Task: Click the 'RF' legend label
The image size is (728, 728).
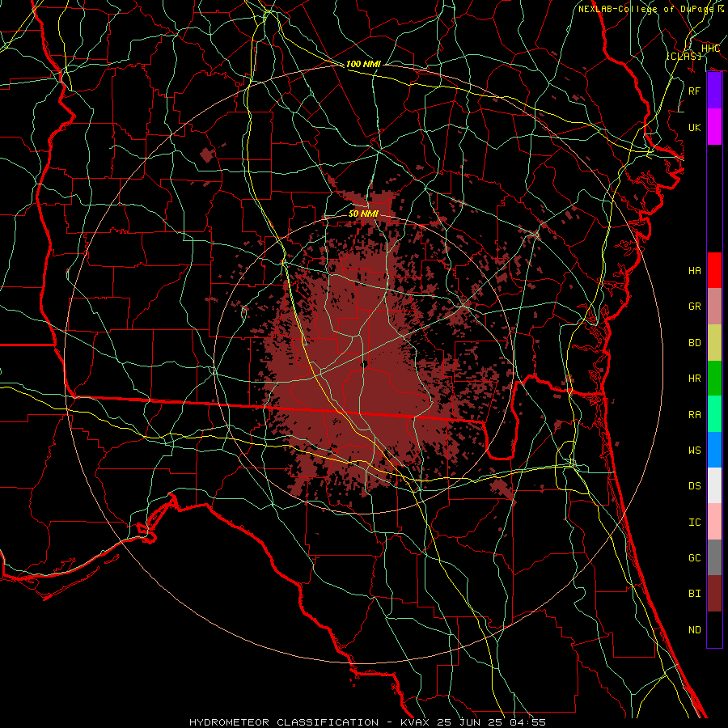Action: [695, 91]
